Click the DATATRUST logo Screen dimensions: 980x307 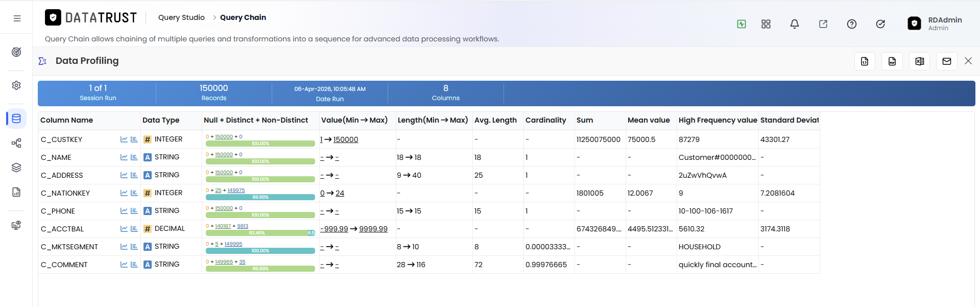(91, 18)
